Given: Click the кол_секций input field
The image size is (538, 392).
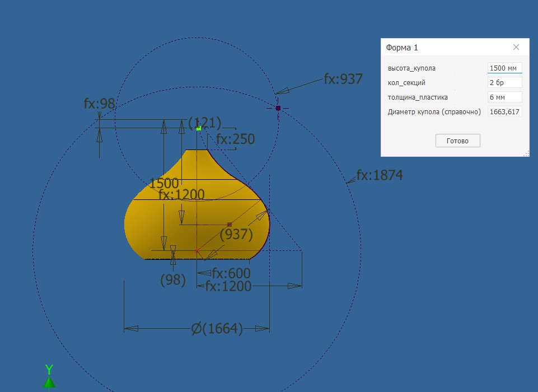Looking at the screenshot, I should 505,82.
